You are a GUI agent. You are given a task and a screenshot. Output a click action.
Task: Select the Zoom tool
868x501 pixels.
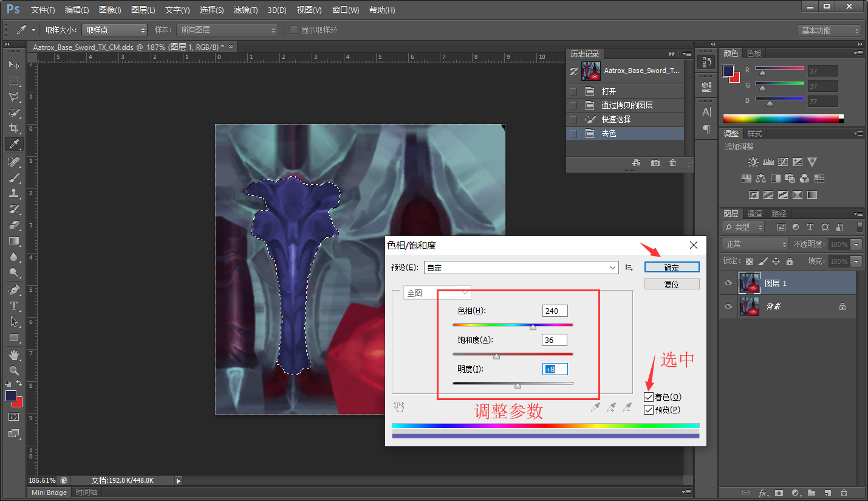[14, 370]
